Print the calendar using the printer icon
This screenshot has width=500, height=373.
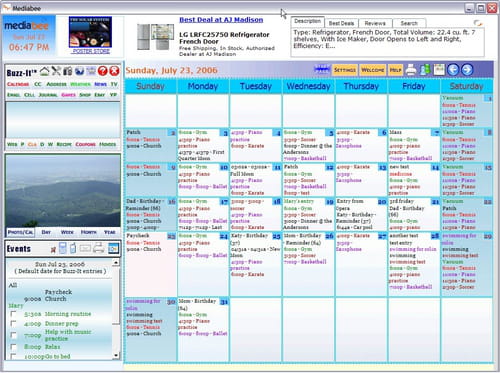[x=411, y=70]
